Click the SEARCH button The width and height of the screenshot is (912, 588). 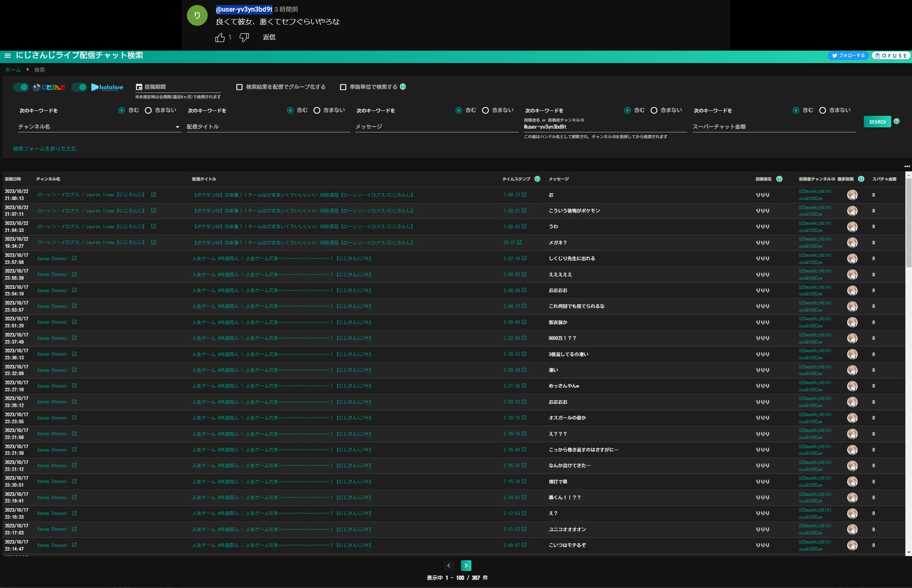click(878, 122)
